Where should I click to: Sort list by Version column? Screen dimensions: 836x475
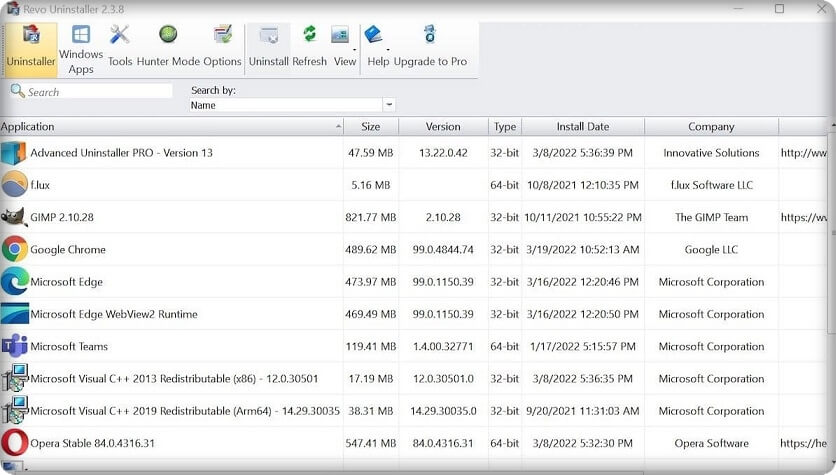click(443, 127)
